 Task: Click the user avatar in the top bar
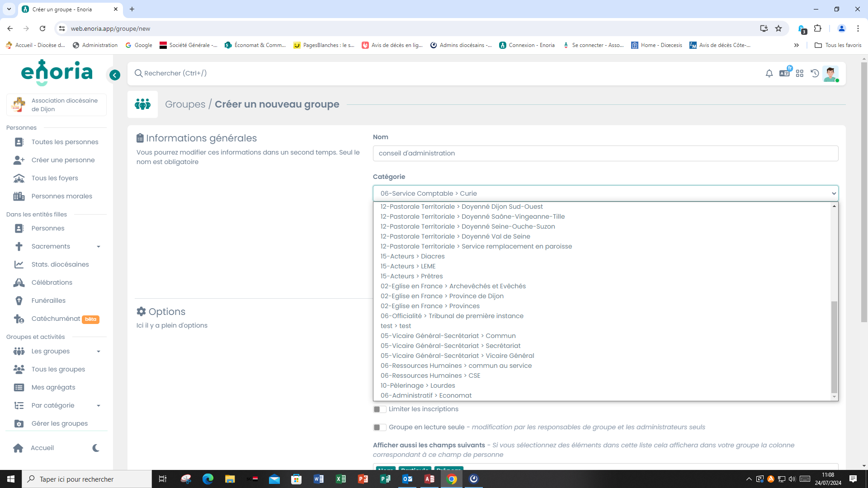(x=830, y=73)
